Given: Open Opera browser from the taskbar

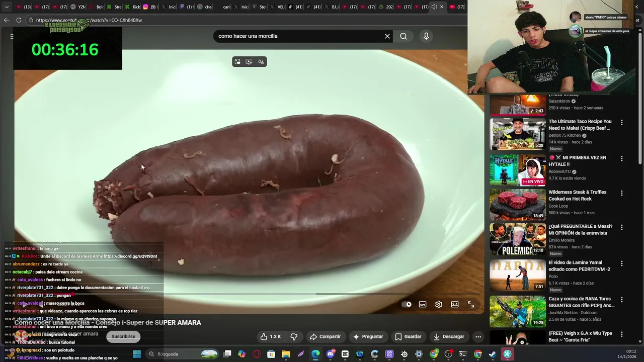Looking at the screenshot, I should point(257,354).
